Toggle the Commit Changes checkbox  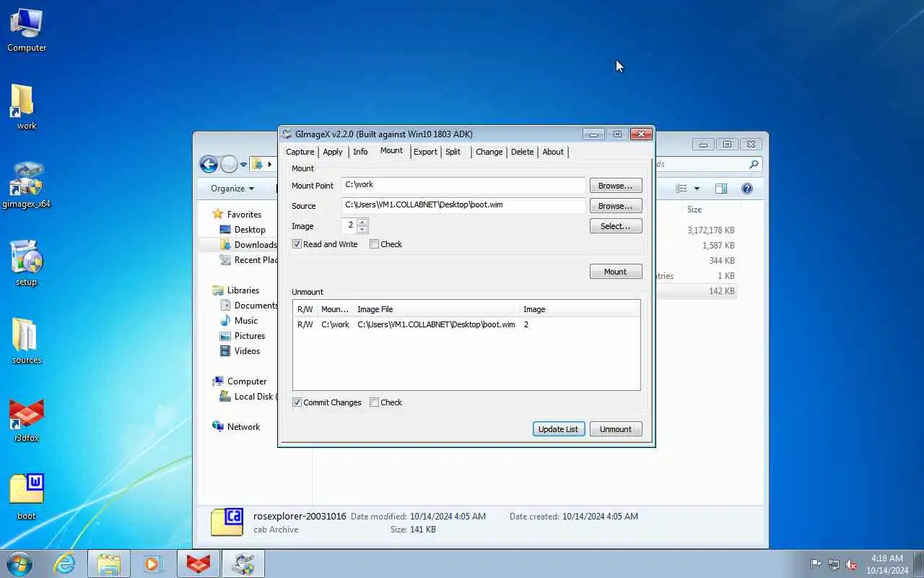(297, 402)
